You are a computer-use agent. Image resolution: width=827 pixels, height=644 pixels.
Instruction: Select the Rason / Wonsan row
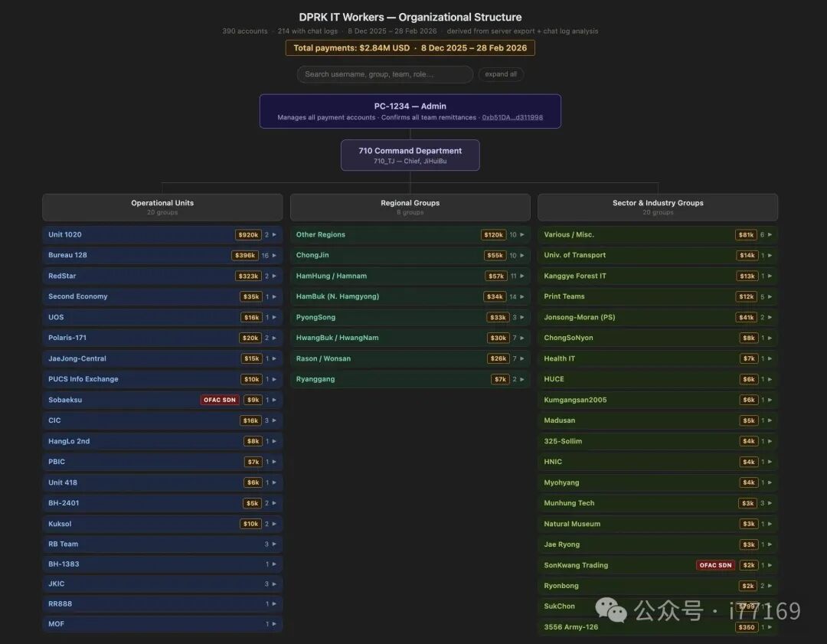pyautogui.click(x=410, y=358)
